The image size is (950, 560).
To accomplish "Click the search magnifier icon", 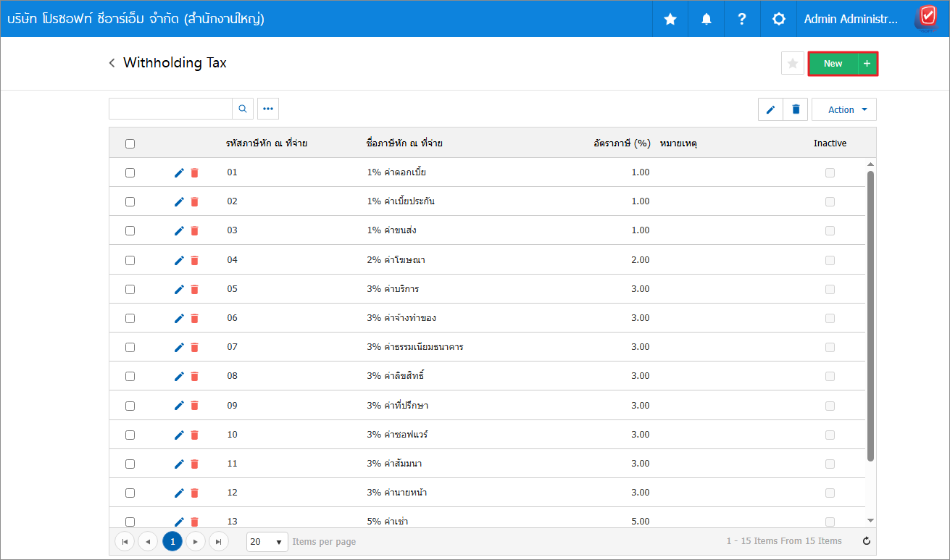I will [x=243, y=109].
